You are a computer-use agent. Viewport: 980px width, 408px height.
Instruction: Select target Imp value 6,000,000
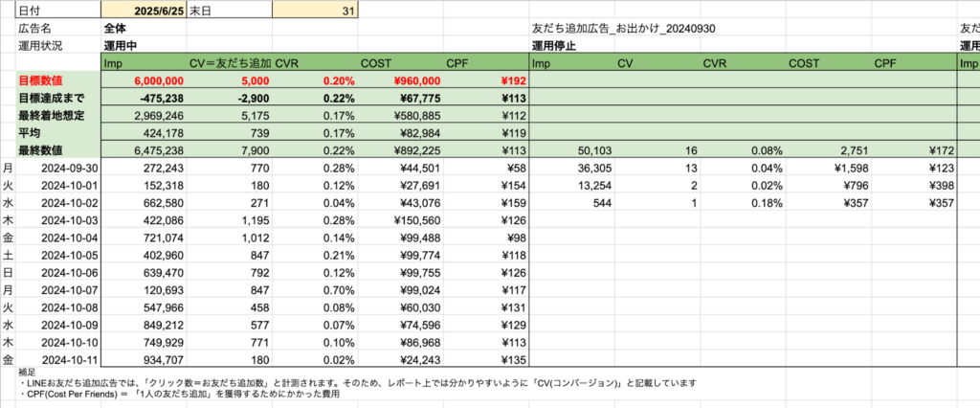coord(144,80)
